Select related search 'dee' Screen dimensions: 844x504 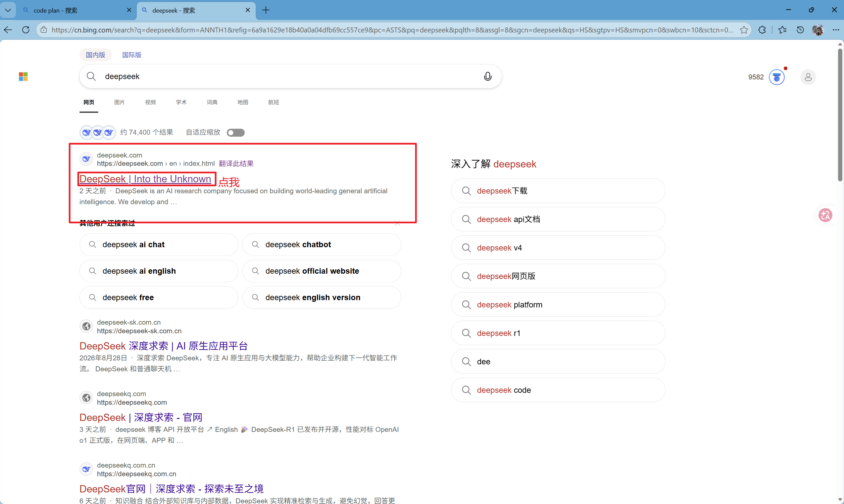click(558, 362)
